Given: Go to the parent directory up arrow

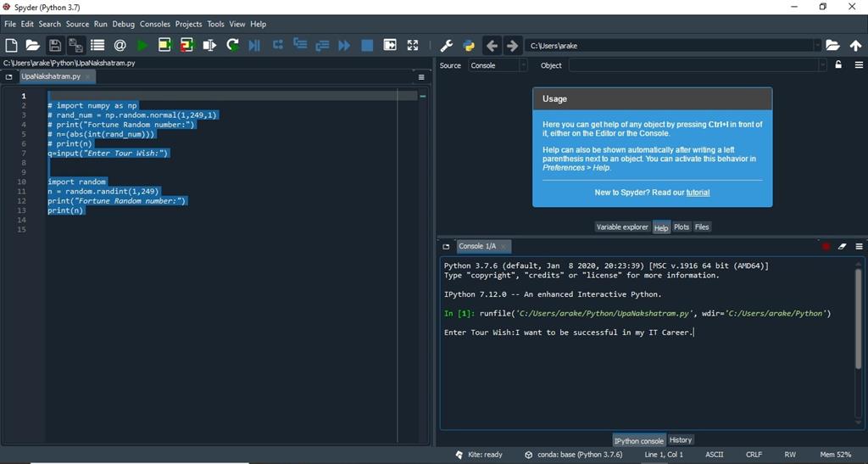Looking at the screenshot, I should tap(855, 45).
